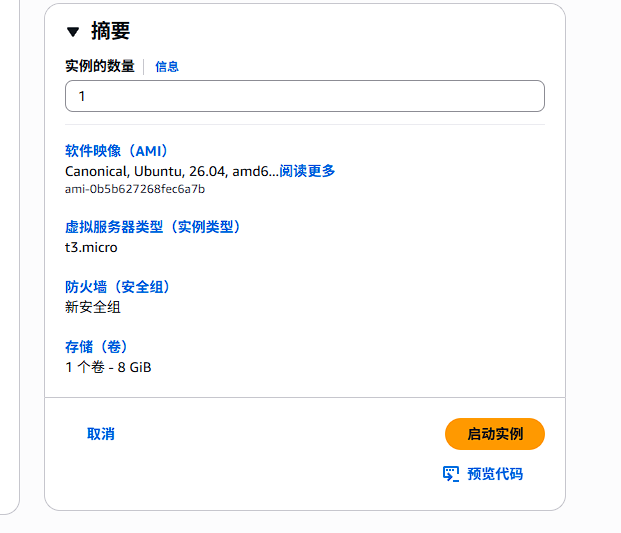Open the 虚拟服务器类型（实例类型）link
Screen dimensions: 621x533
click(154, 227)
